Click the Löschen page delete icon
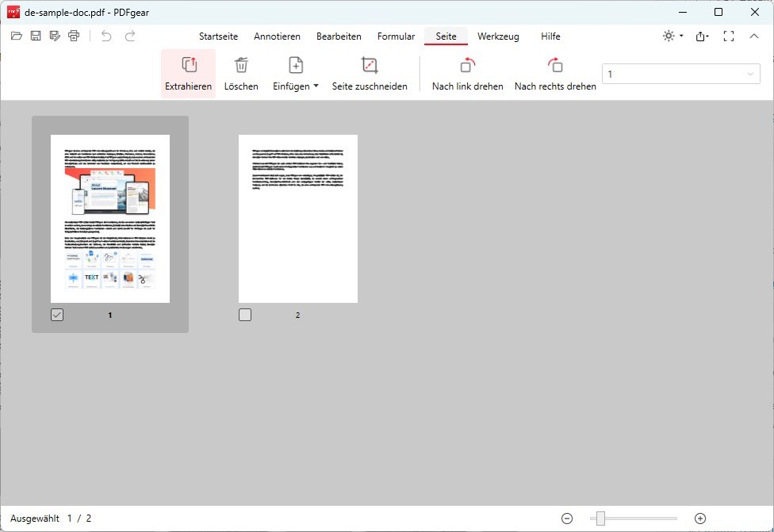This screenshot has width=774, height=532. point(241,71)
